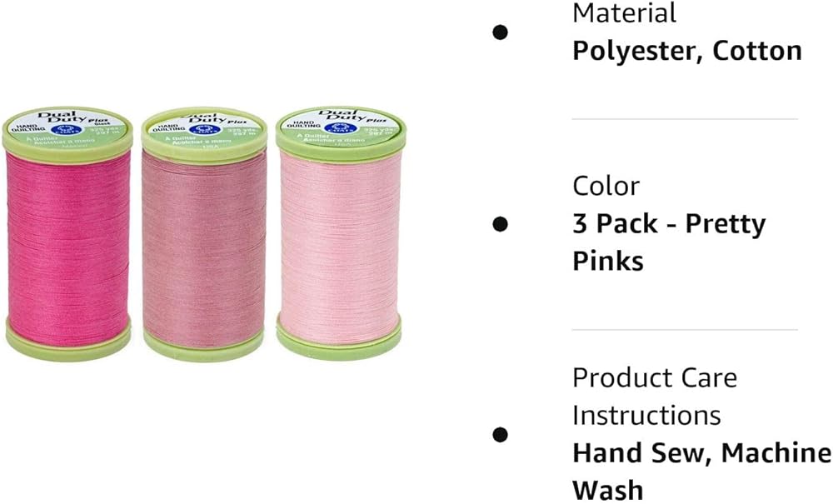
Task: Click the Dual Duty Plus label on right spool
Action: pos(348,115)
